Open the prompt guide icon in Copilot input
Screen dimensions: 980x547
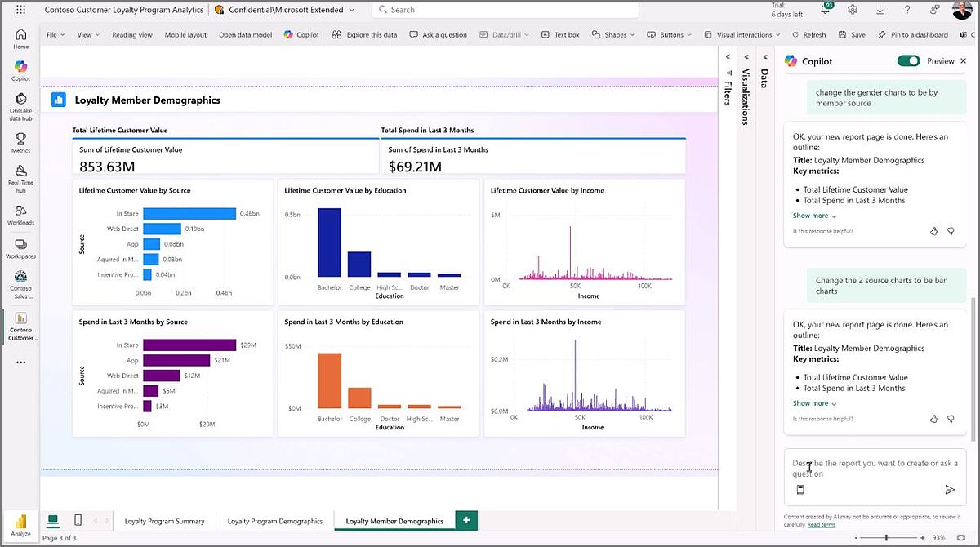800,490
